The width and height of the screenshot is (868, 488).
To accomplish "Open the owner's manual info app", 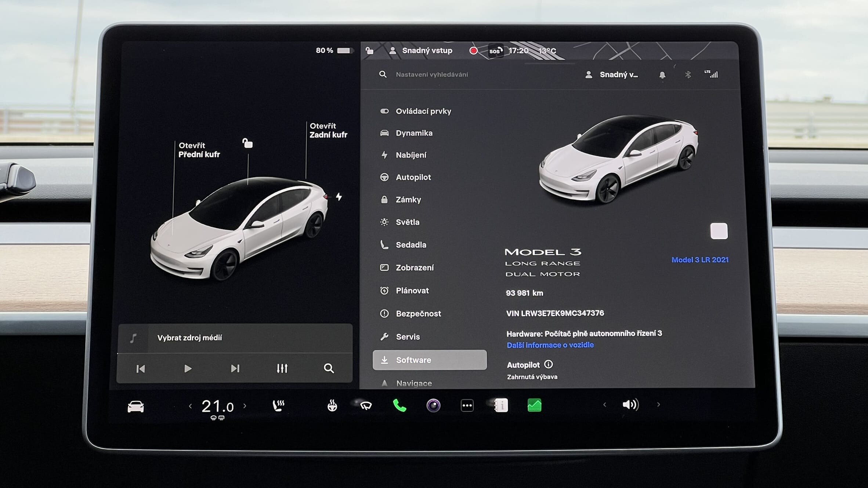I will 501,405.
